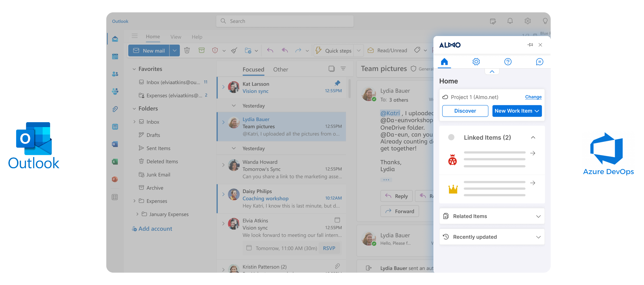The width and height of the screenshot is (644, 285).
Task: Click the Search input field
Action: [x=285, y=21]
